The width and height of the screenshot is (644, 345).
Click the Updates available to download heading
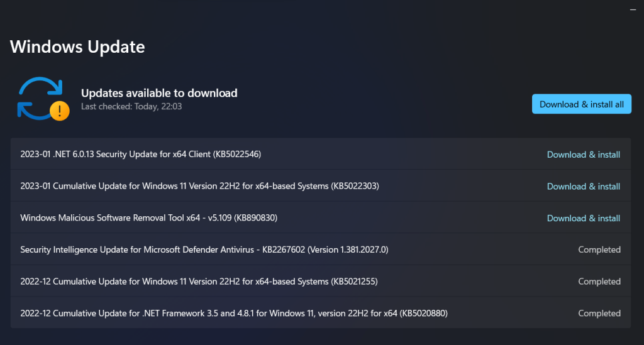tap(159, 93)
